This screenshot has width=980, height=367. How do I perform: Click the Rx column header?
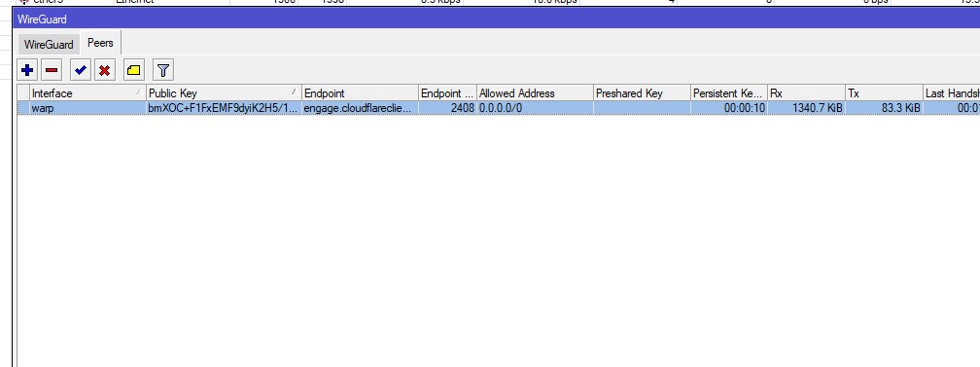click(x=806, y=93)
